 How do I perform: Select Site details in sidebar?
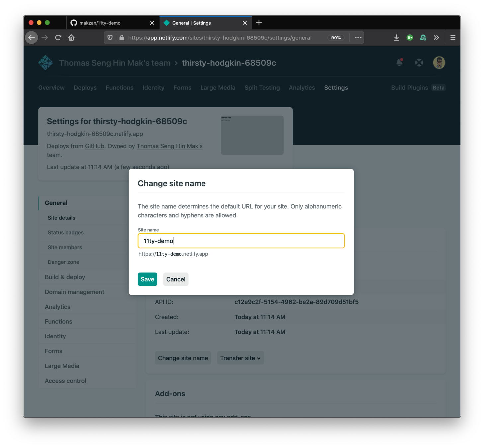tap(61, 218)
